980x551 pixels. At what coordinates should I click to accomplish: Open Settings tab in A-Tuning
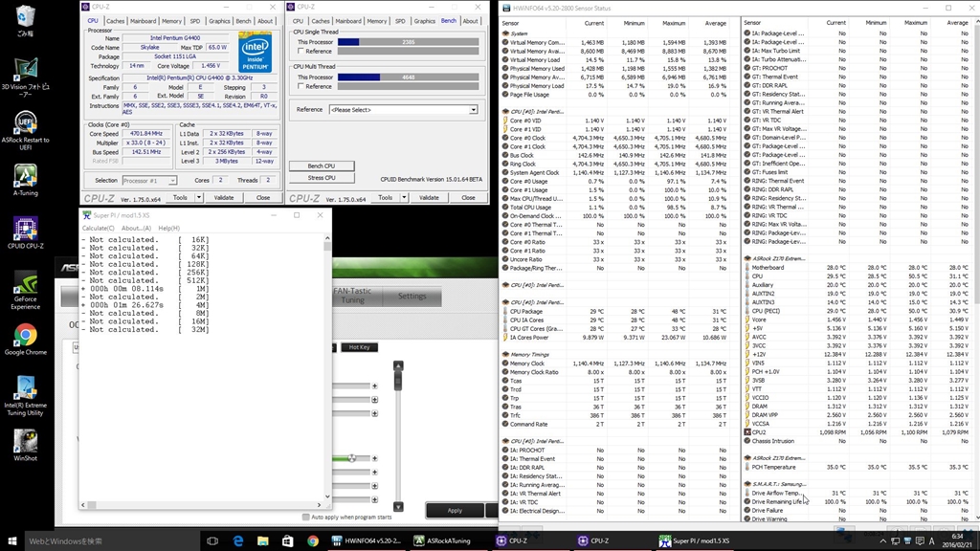(412, 297)
